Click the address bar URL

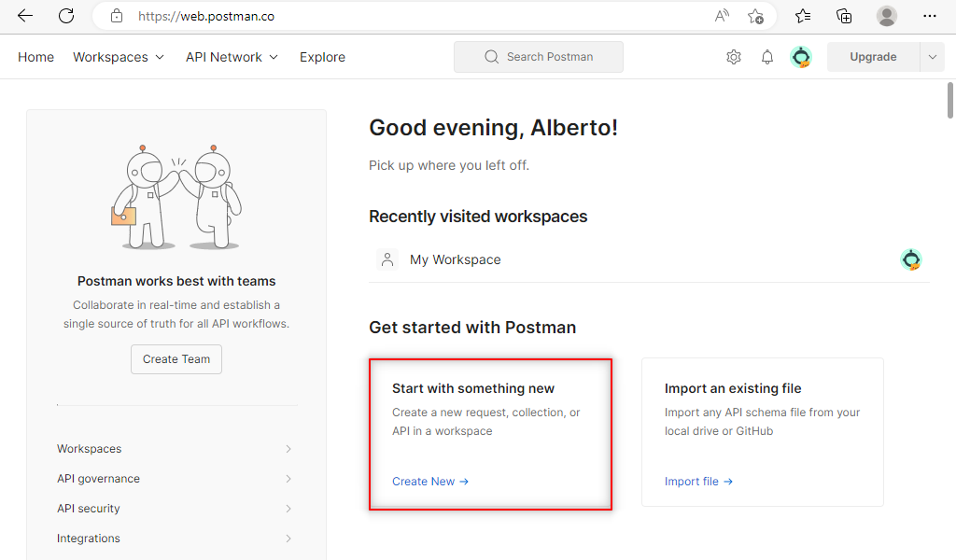tap(206, 16)
